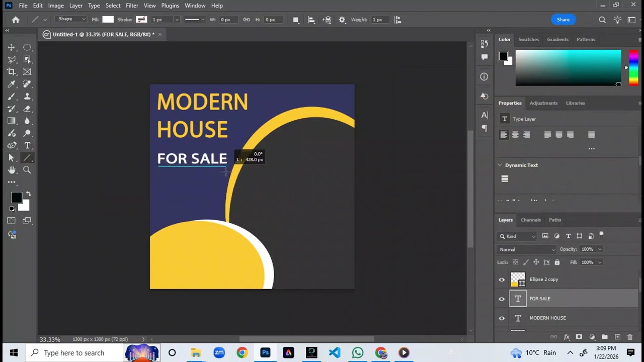Select the Eyedropper tool
Viewport: 644px width, 362px height.
(x=12, y=84)
